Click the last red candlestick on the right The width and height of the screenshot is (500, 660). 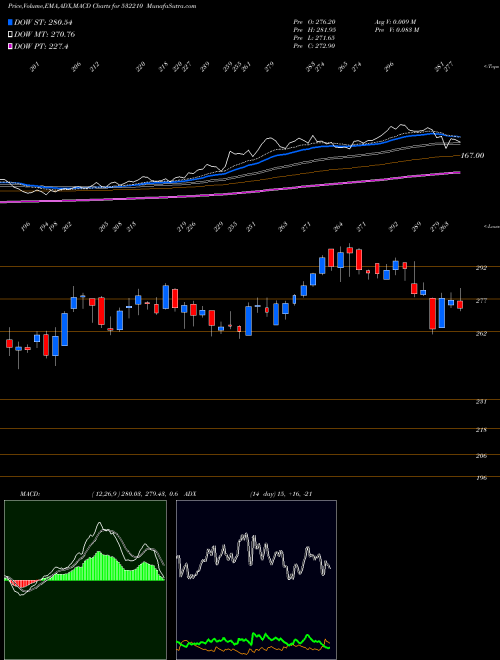coord(460,305)
